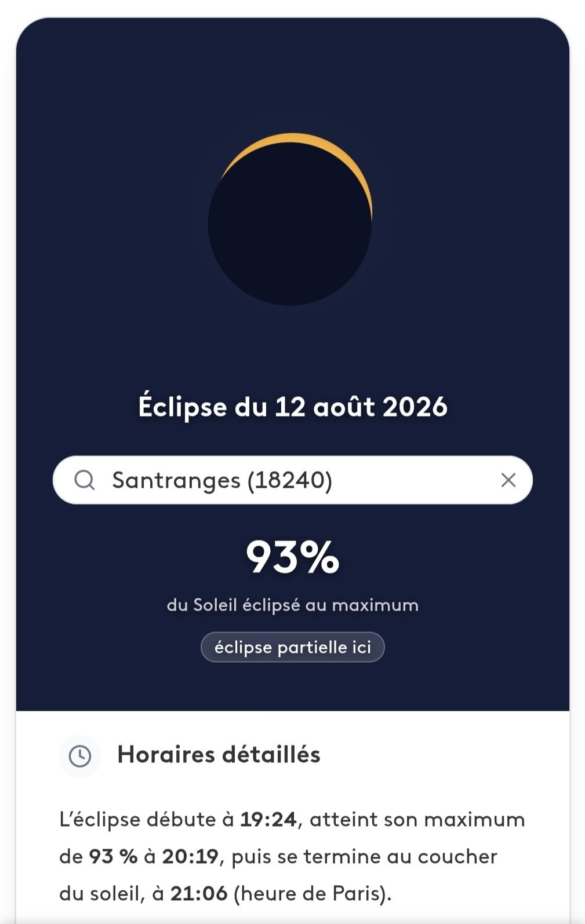Click the word 'L'éclipse' starting the paragraph
Screen dimensions: 585x924
pyautogui.click(x=100, y=820)
